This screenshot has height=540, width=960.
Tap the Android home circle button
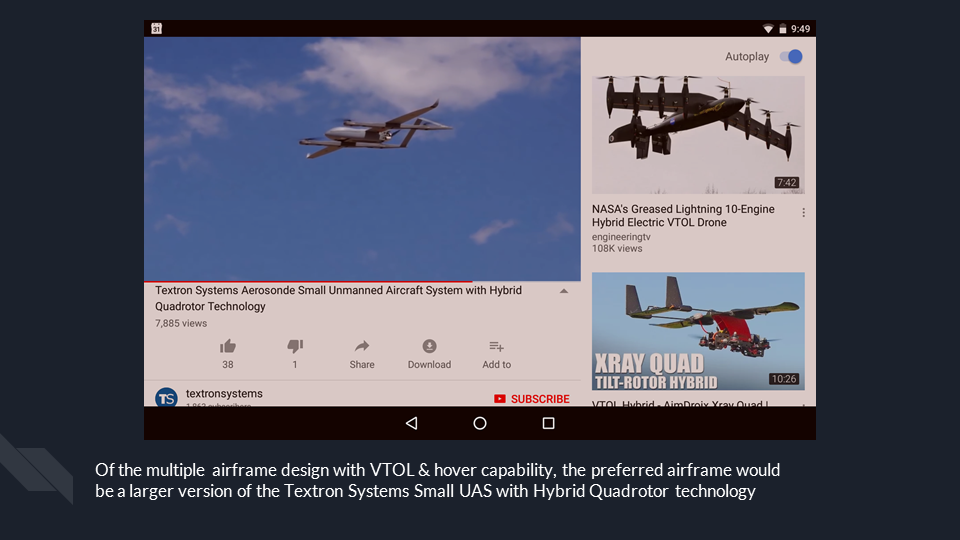(480, 423)
